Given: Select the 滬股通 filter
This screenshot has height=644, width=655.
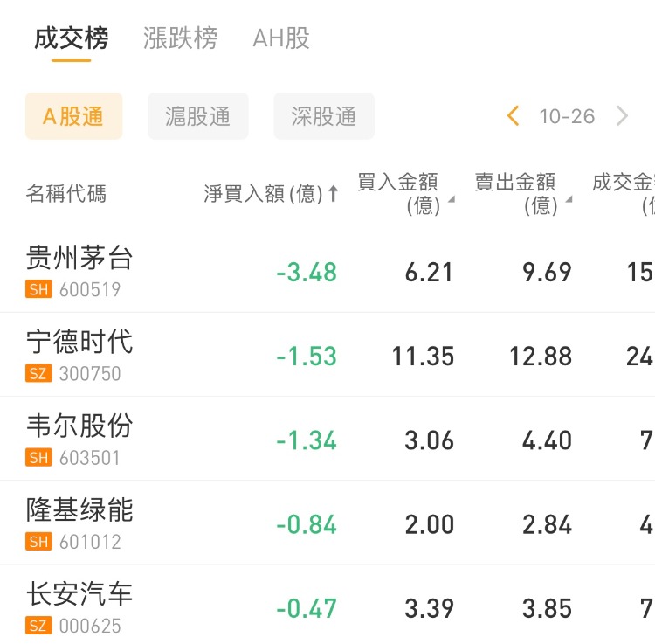Looking at the screenshot, I should (198, 116).
